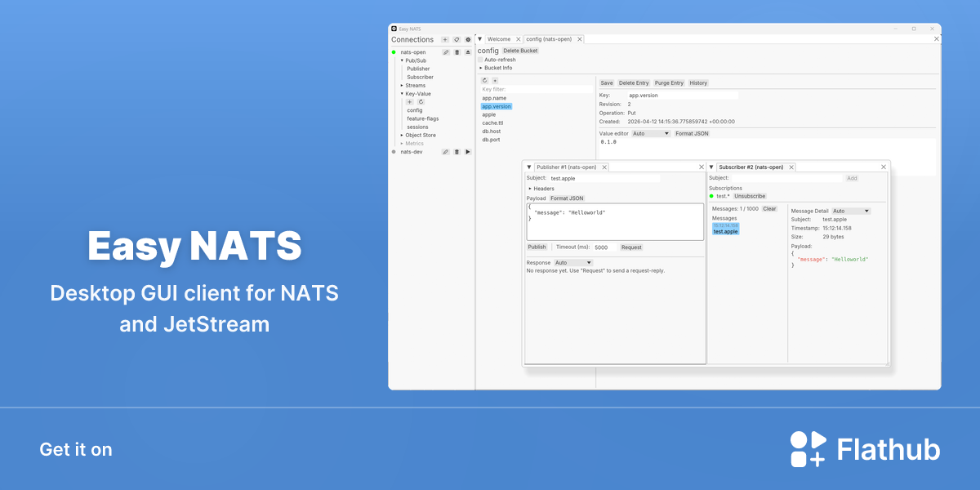Screen dimensions: 980x490
Task: Format JSON in the Value editor
Action: click(692, 133)
